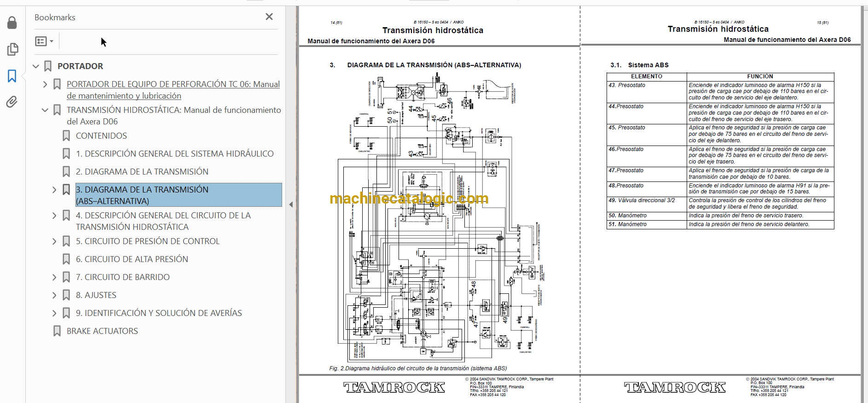Click bookmark icon beside 6. CIRCUITO DE ALTA PRESIÓN
This screenshot has height=403, width=868.
[66, 259]
